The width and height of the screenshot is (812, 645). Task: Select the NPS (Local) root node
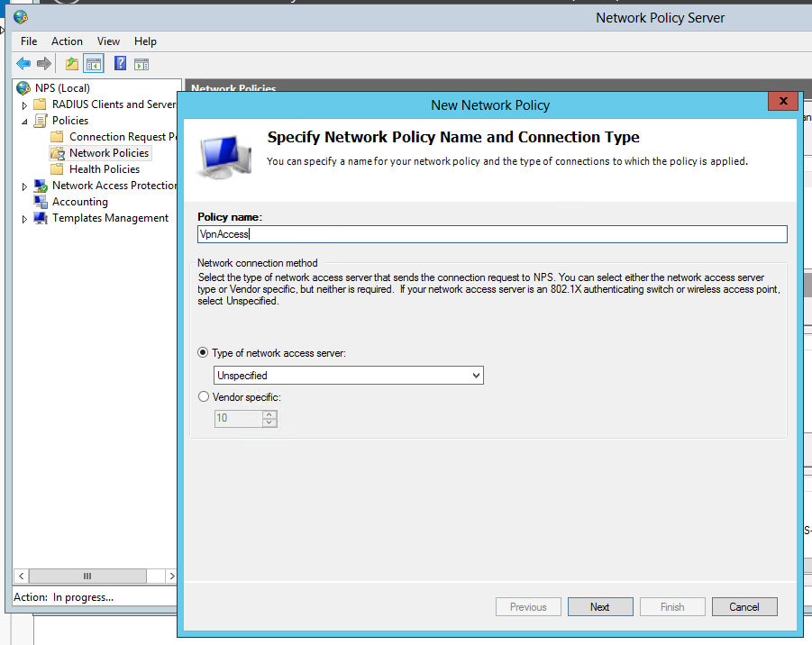pyautogui.click(x=63, y=88)
